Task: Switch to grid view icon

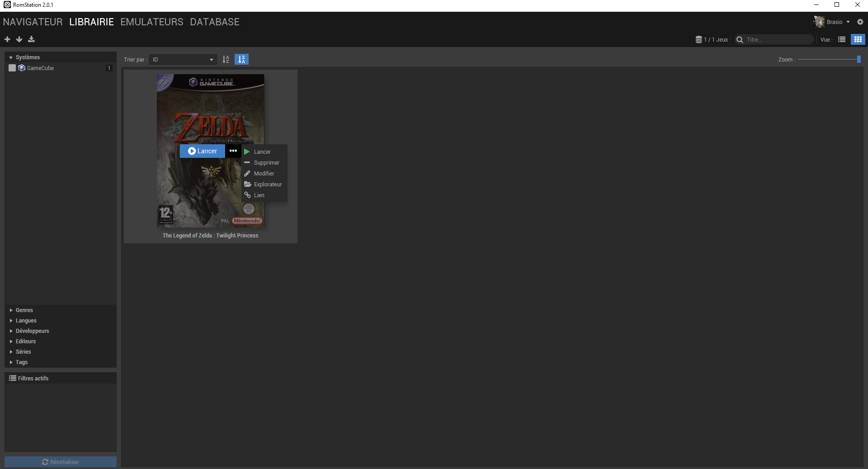Action: (x=858, y=39)
